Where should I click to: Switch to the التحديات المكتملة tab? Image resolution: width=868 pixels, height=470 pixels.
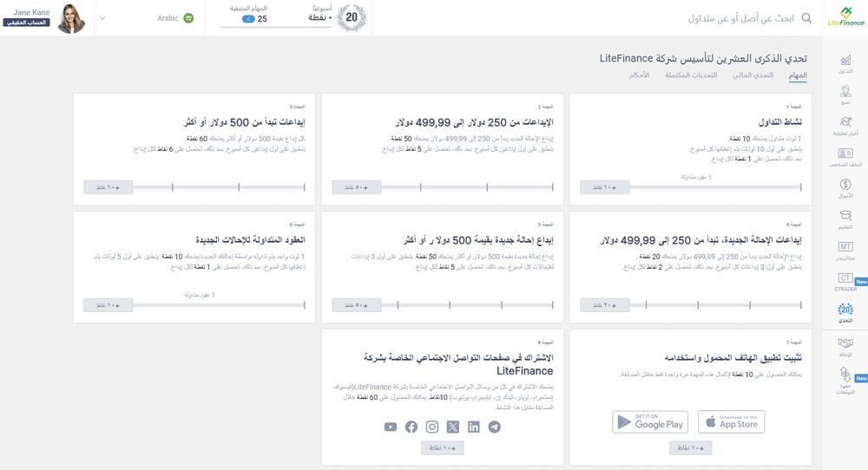pyautogui.click(x=691, y=75)
